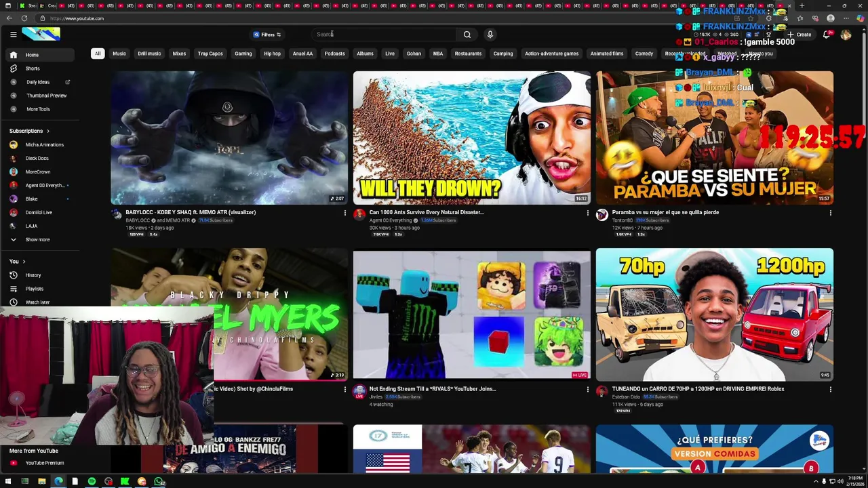The image size is (868, 488).
Task: Open the hamburger guide menu
Action: pyautogui.click(x=13, y=34)
